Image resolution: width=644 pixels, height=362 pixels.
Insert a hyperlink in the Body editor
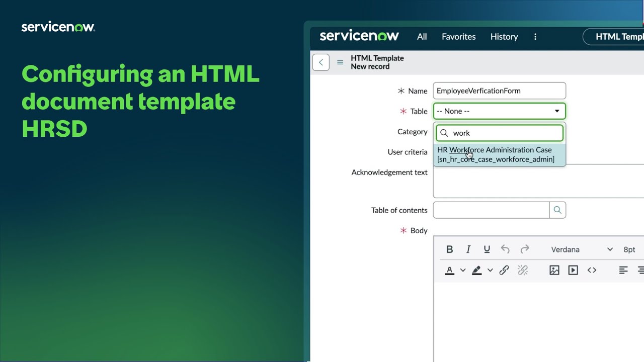504,270
